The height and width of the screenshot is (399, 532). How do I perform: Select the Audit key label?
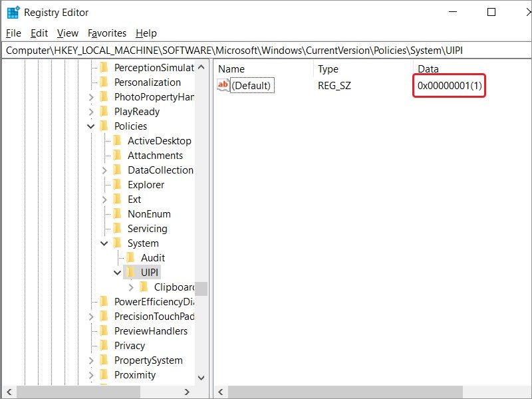(x=153, y=257)
